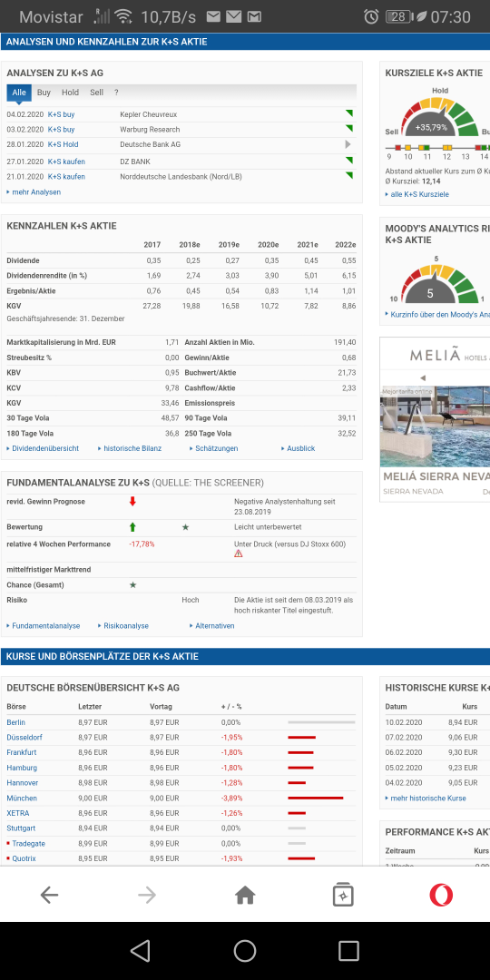Click star icon in Chance (Gesamt) row

[132, 585]
